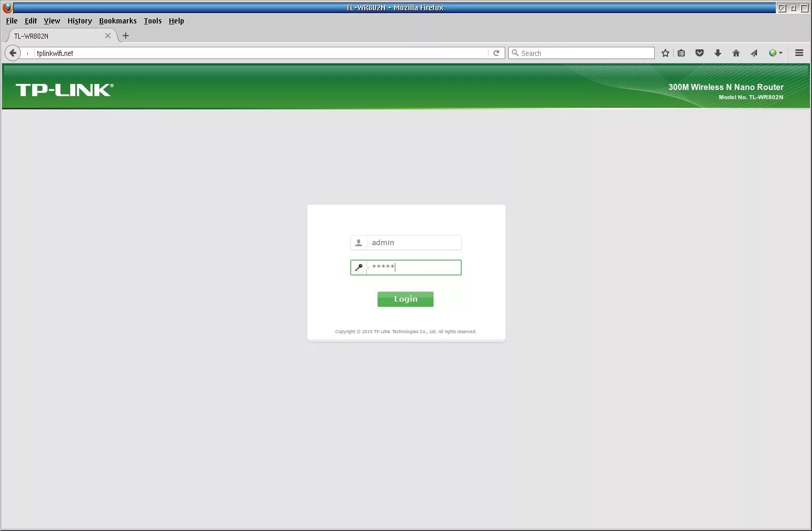Click the key icon beside password

pyautogui.click(x=358, y=268)
